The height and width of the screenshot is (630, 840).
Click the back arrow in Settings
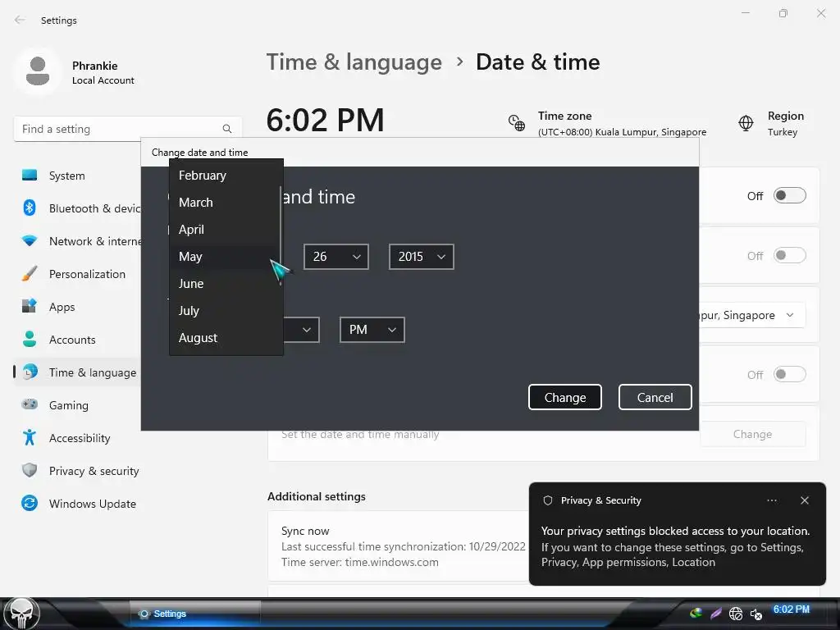point(20,20)
